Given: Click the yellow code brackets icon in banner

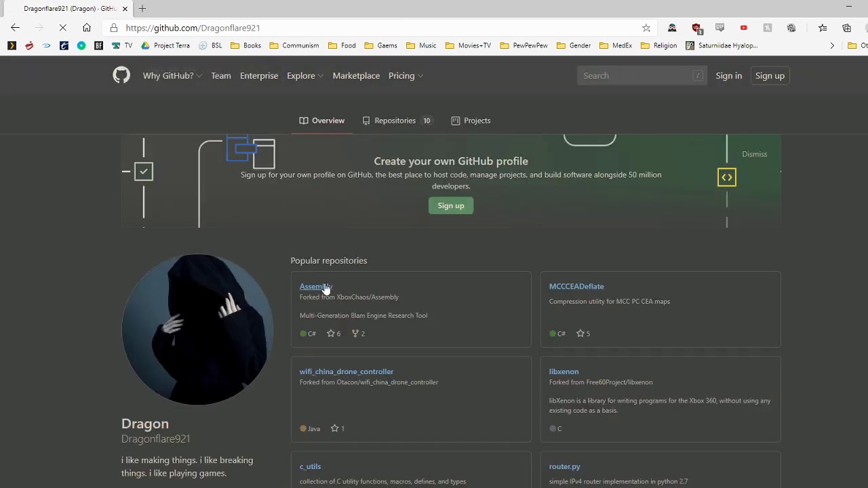Looking at the screenshot, I should pos(727,178).
